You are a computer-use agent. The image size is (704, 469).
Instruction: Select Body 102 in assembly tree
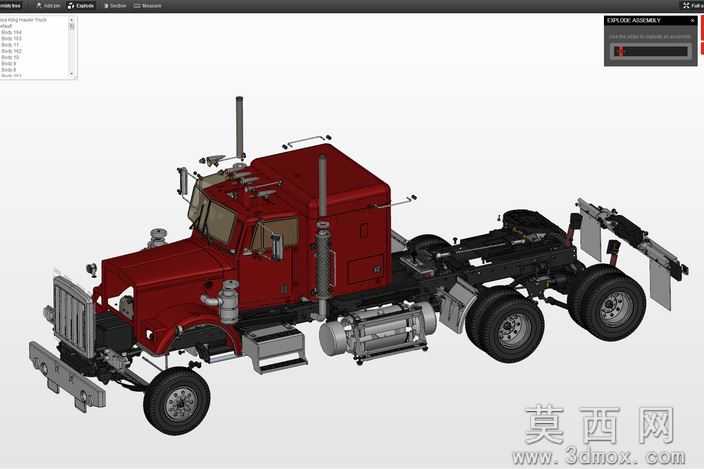click(x=11, y=51)
